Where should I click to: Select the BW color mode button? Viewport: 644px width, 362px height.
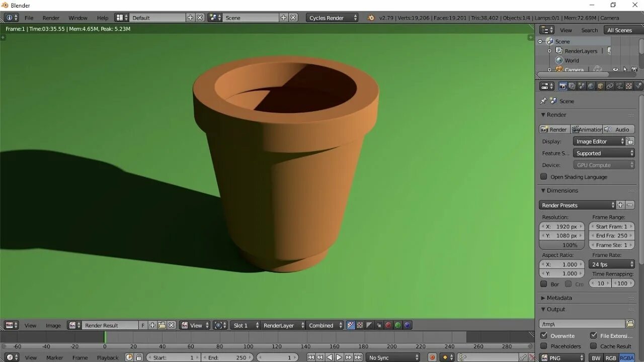[x=596, y=357]
